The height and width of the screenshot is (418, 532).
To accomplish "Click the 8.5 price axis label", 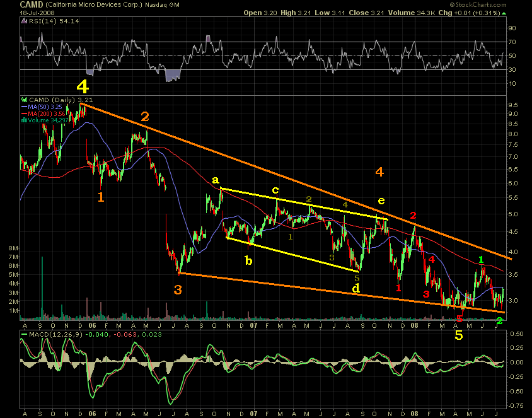I will 513,124.
